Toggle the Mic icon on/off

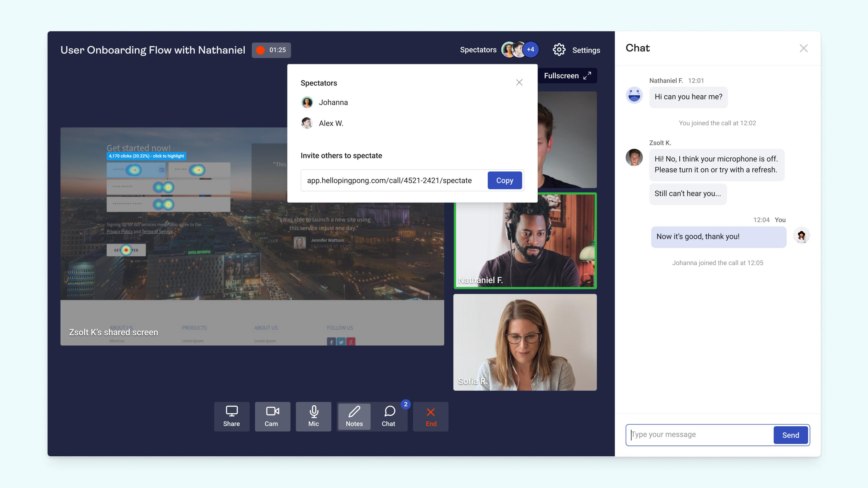pos(313,416)
